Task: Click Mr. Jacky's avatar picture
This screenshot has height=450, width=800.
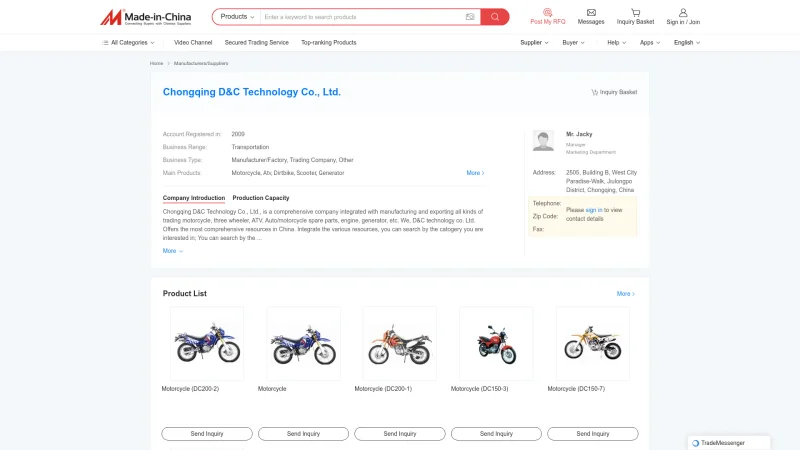Action: (543, 141)
